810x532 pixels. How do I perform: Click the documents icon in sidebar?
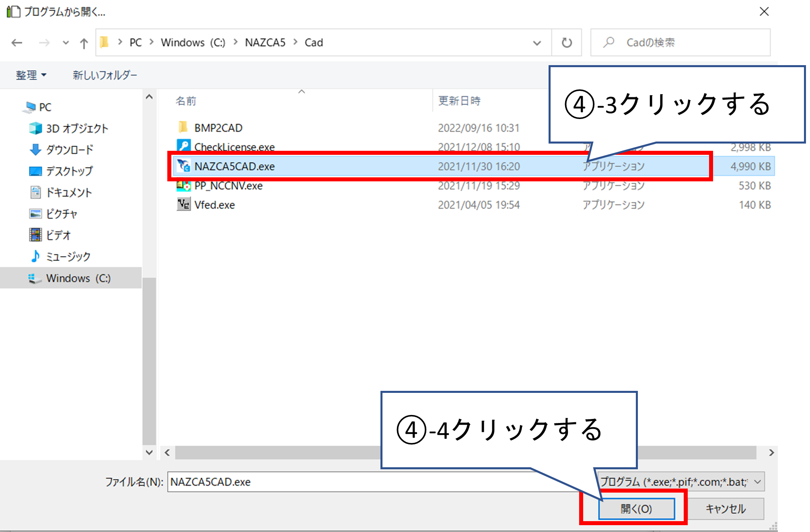coord(35,192)
